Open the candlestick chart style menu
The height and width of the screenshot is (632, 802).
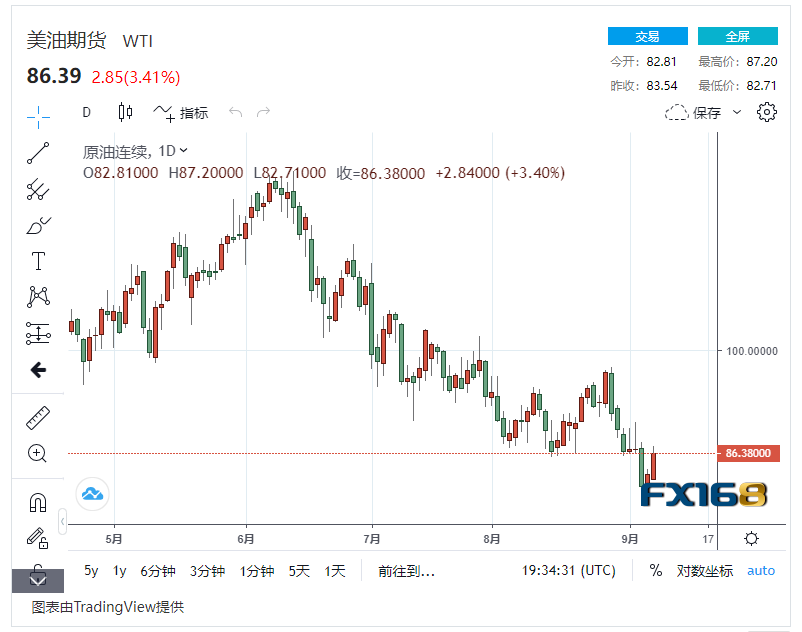coord(125,112)
